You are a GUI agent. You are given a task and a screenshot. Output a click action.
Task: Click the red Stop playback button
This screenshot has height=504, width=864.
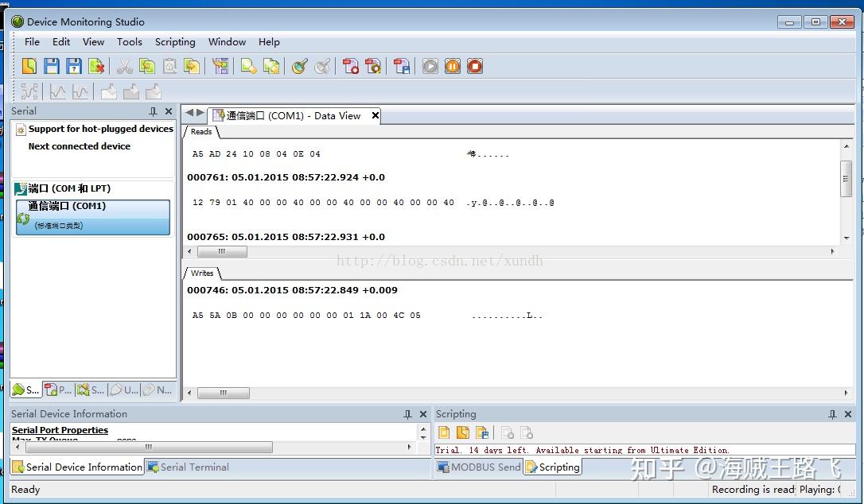click(x=475, y=66)
